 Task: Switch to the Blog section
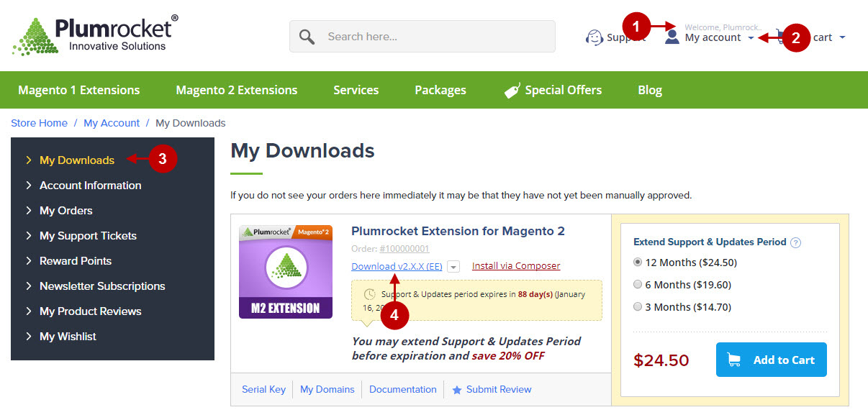click(x=649, y=90)
